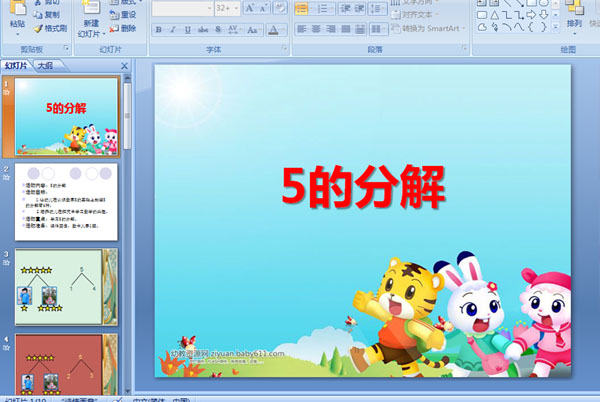
Task: Expand the Font group dialog launcher
Action: [283, 48]
